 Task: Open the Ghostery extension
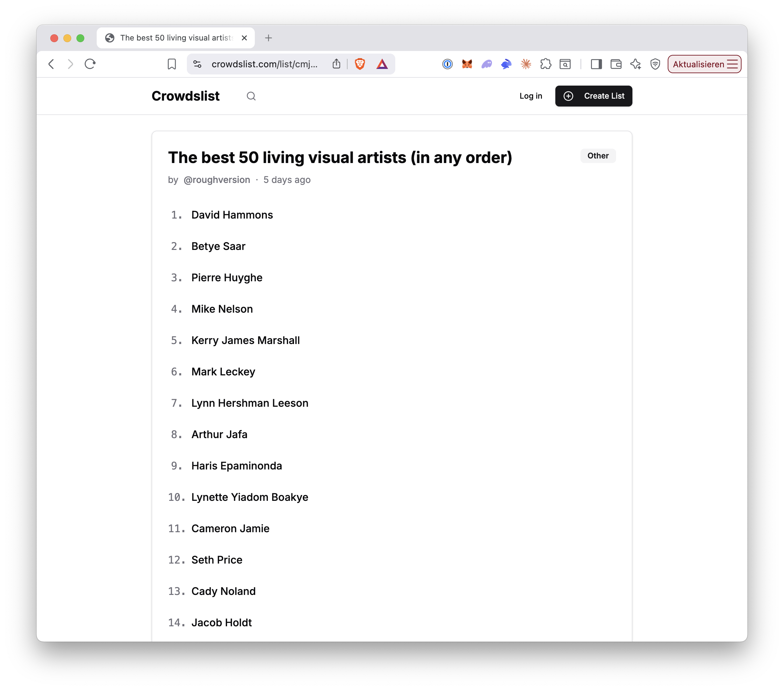(x=486, y=64)
